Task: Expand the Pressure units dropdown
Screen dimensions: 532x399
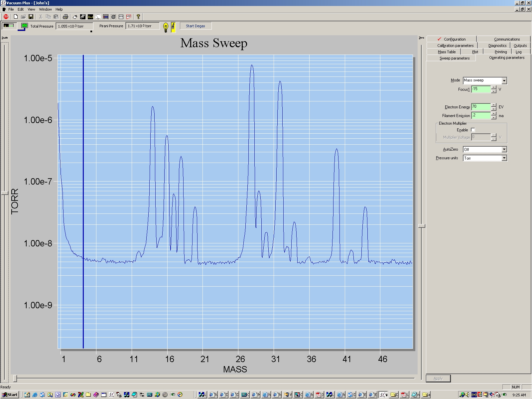Action: click(504, 158)
